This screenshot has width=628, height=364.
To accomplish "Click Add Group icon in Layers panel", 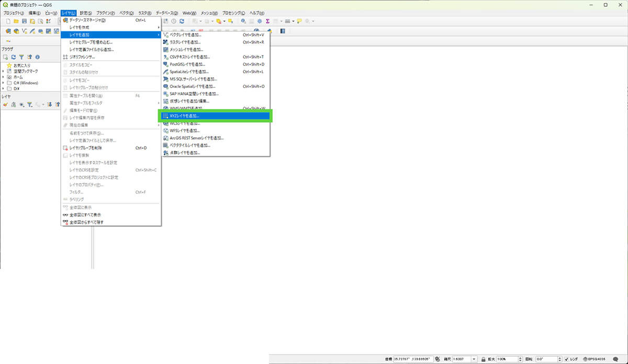I will (x=14, y=105).
